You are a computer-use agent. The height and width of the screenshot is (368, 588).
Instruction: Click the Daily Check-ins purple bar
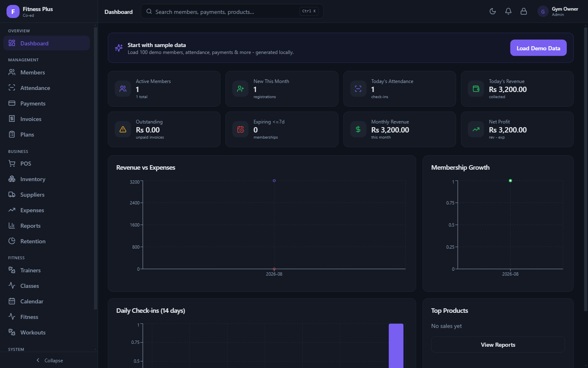point(396,346)
